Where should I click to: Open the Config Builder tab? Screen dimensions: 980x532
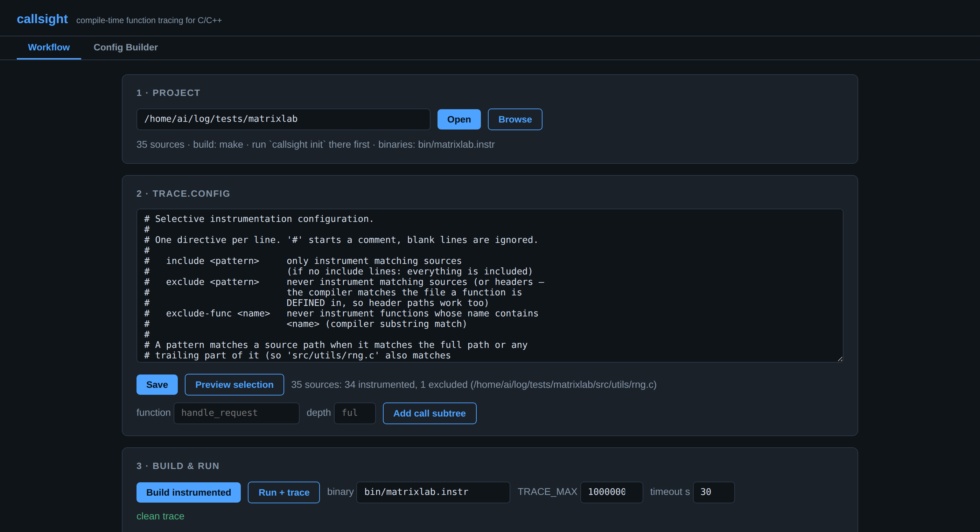[x=126, y=47]
